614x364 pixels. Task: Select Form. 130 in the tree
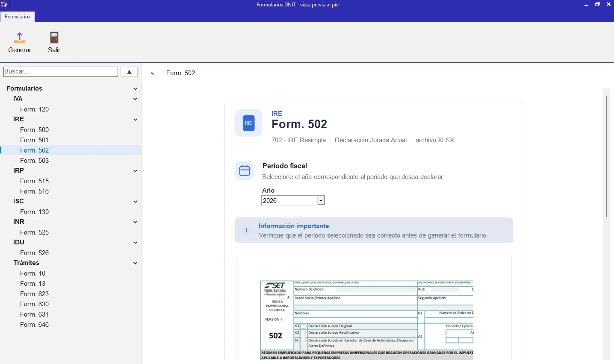pos(35,212)
